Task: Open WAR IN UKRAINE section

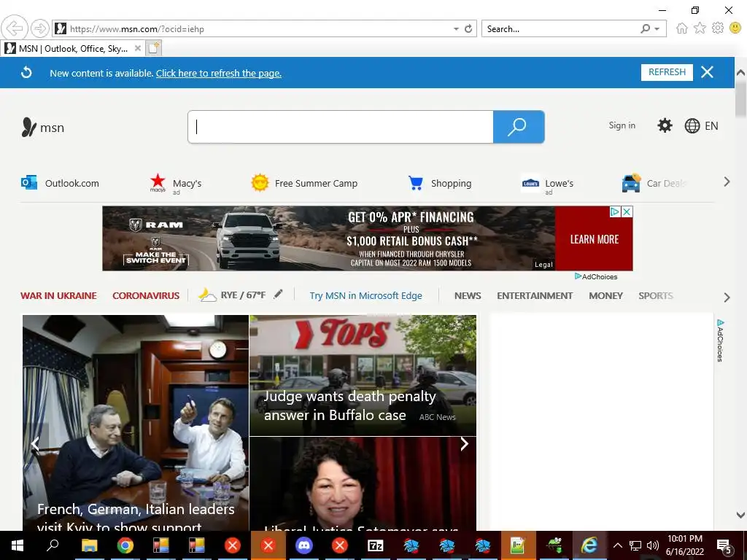Action: tap(58, 296)
